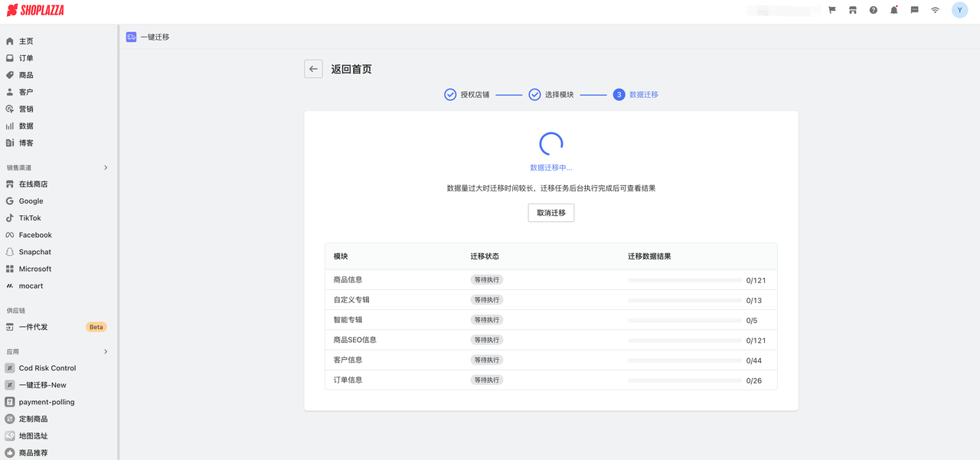
Task: Click the help question mark icon
Action: click(x=873, y=10)
